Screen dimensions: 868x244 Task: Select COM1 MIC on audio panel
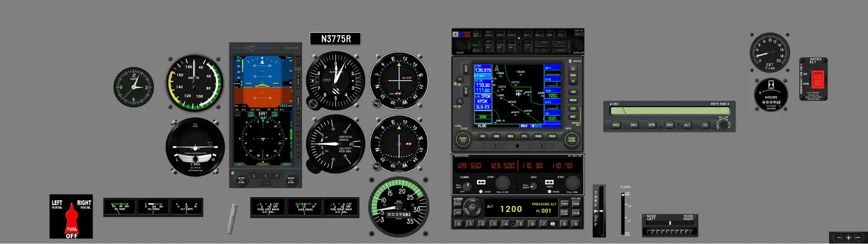coord(488,45)
